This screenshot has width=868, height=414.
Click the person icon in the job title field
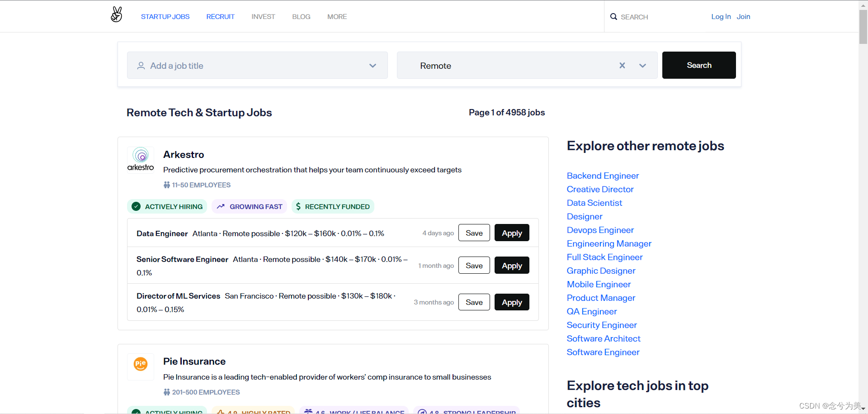pos(141,66)
